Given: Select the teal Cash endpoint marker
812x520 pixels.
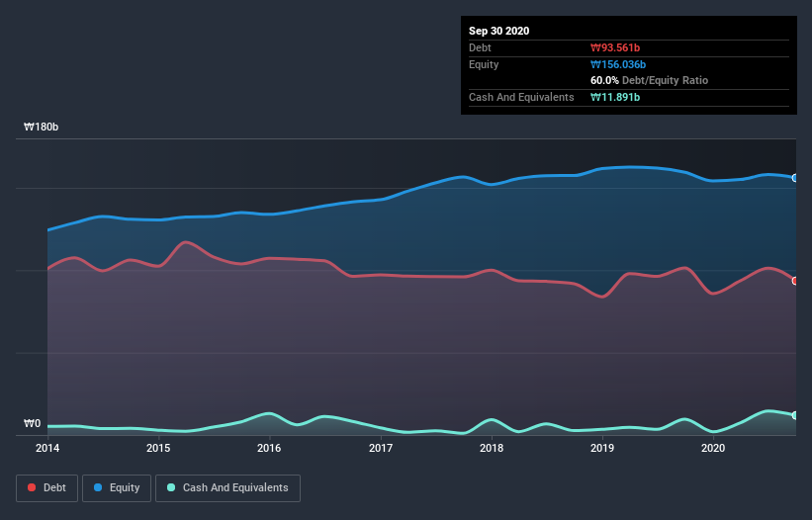Looking at the screenshot, I should (x=795, y=415).
